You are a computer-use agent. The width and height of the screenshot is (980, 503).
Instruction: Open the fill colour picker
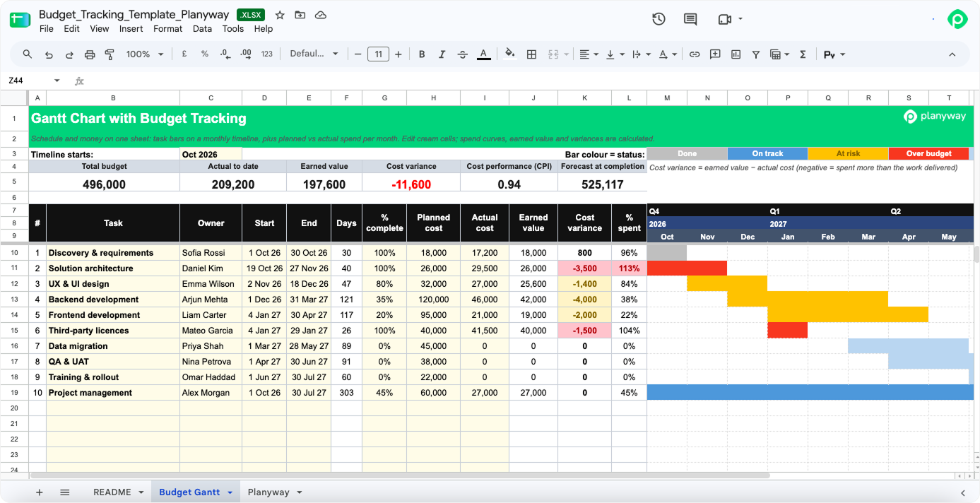pyautogui.click(x=510, y=54)
